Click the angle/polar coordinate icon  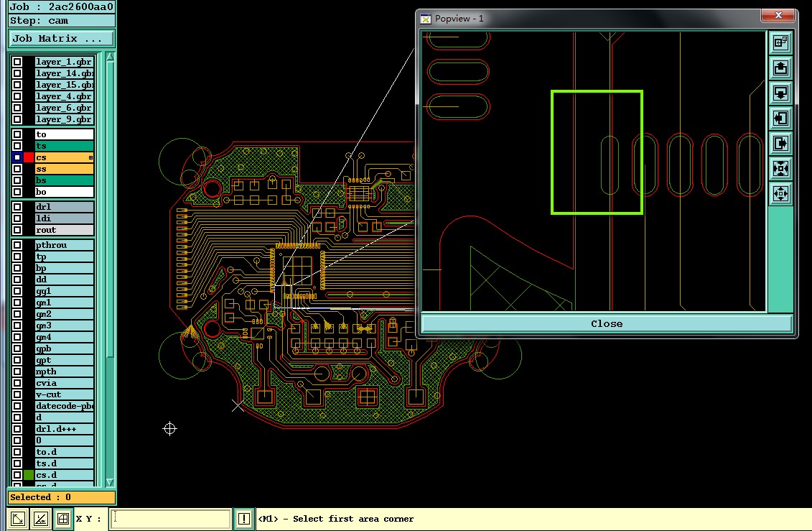tap(41, 519)
